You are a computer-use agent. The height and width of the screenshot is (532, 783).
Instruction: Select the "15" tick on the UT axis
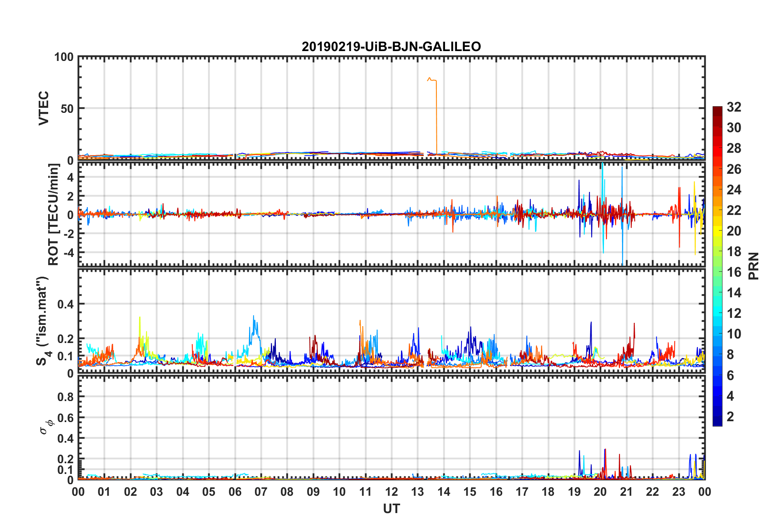coord(470,492)
